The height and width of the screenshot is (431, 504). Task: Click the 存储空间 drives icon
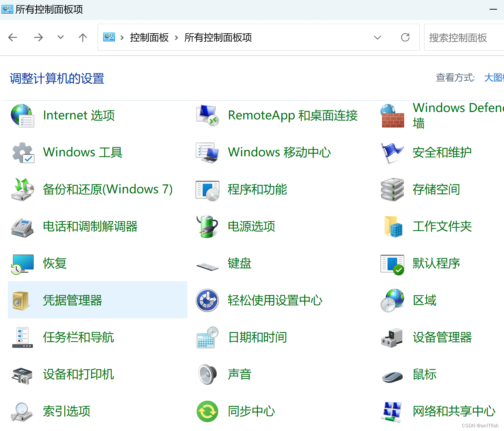(x=392, y=190)
